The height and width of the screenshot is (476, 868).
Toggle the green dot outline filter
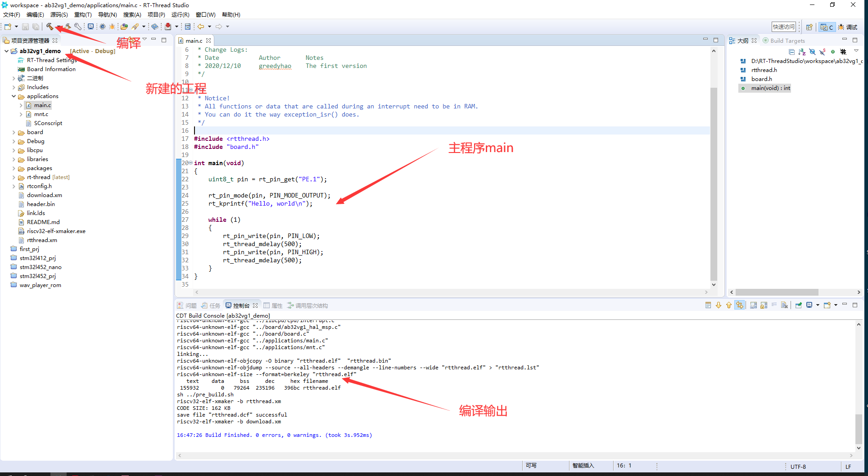coord(833,52)
